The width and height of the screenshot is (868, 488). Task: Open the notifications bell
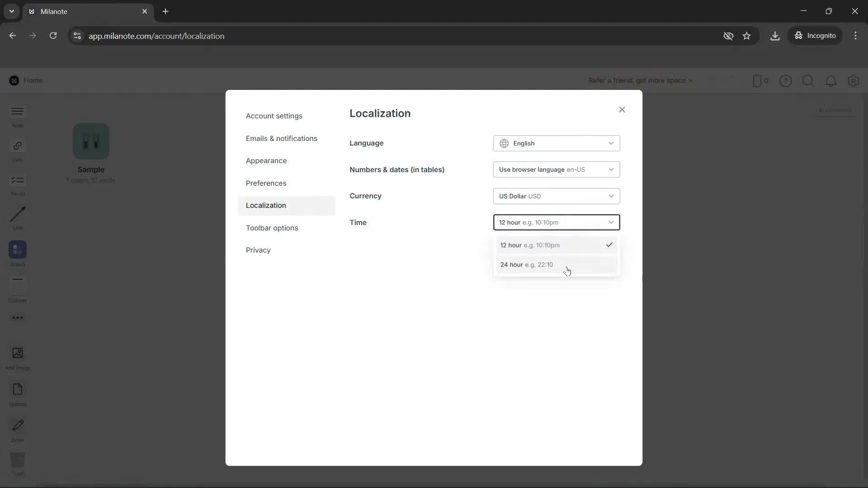(x=831, y=80)
